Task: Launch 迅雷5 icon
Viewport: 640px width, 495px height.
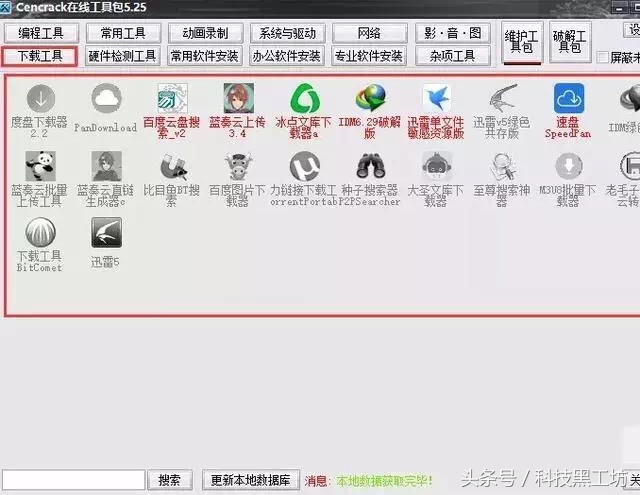Action: pyautogui.click(x=106, y=232)
